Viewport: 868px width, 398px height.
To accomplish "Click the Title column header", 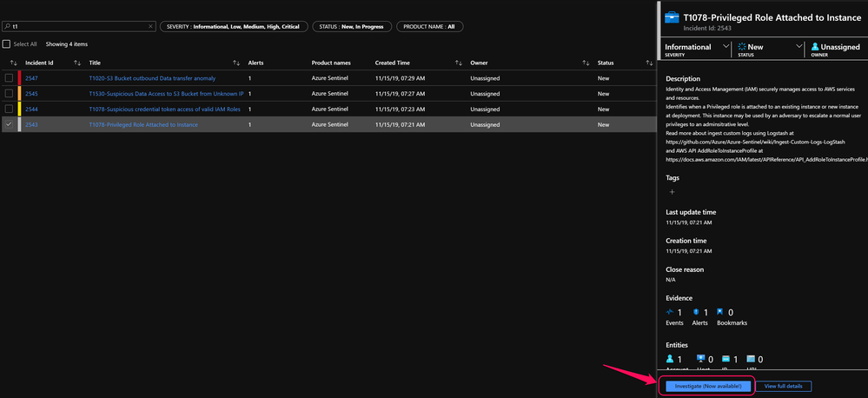I will (95, 63).
